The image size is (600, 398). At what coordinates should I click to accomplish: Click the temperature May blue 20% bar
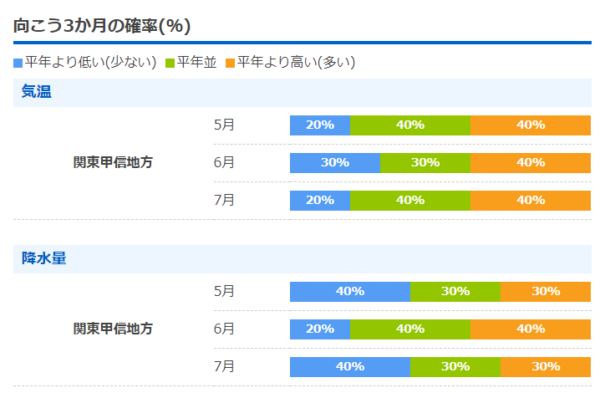coord(320,125)
